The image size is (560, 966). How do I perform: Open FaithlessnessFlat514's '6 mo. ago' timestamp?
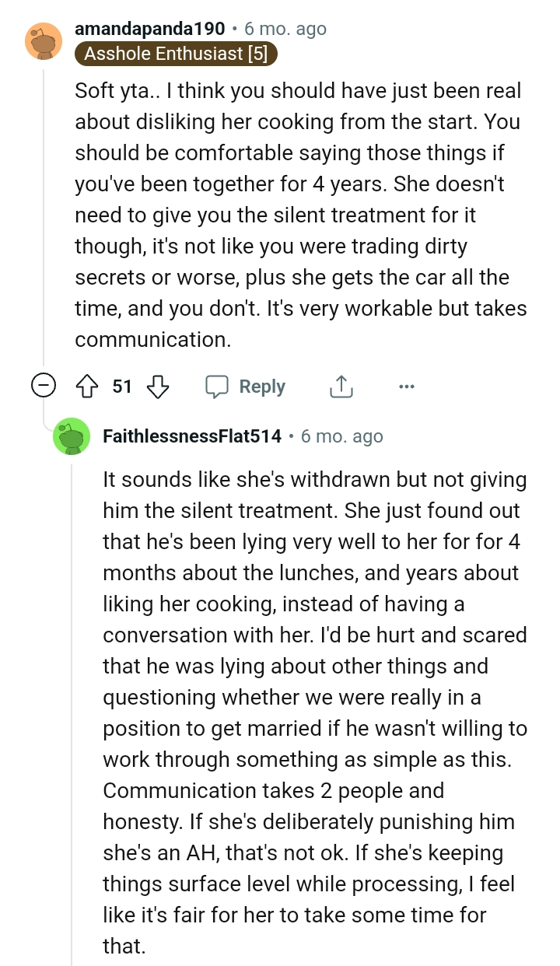pyautogui.click(x=341, y=436)
